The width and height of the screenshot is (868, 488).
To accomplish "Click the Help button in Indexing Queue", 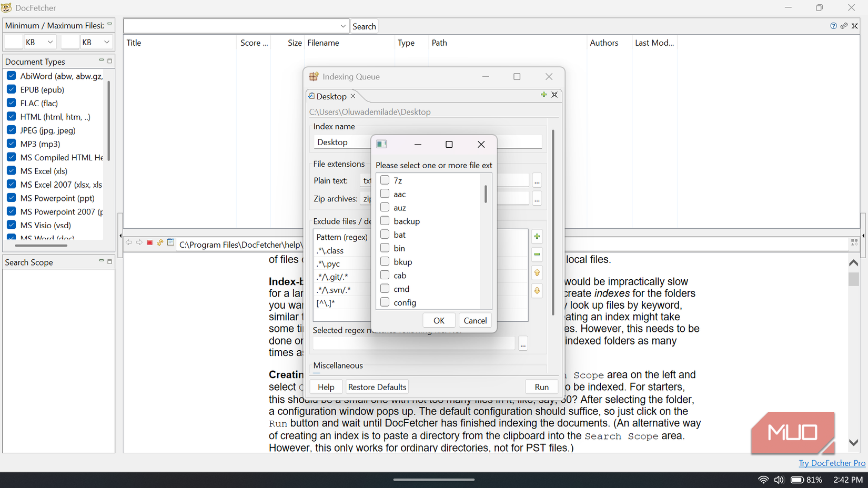I will tap(326, 387).
